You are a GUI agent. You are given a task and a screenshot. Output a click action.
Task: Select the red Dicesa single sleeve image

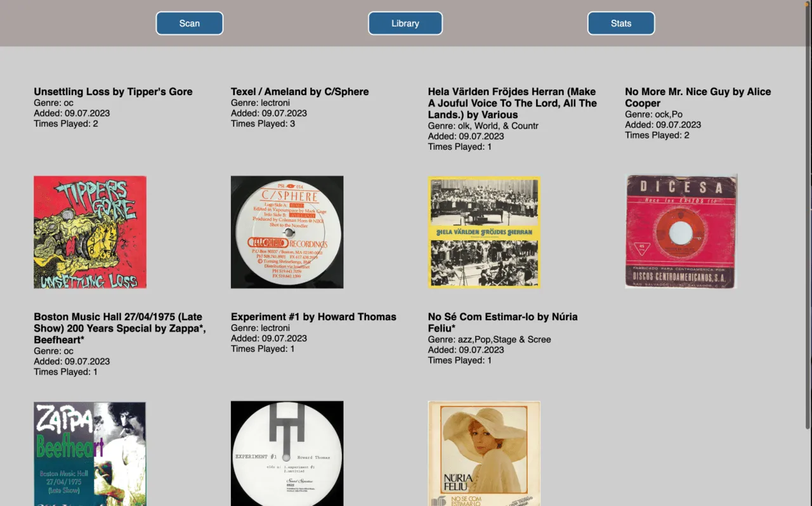pos(681,232)
